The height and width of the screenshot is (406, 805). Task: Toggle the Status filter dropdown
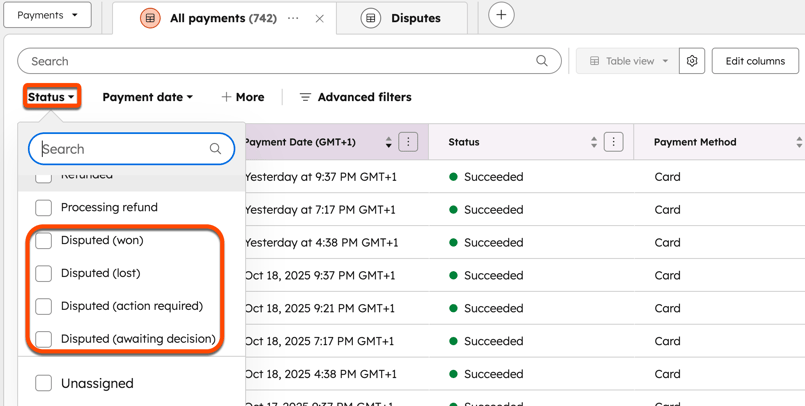pyautogui.click(x=52, y=97)
